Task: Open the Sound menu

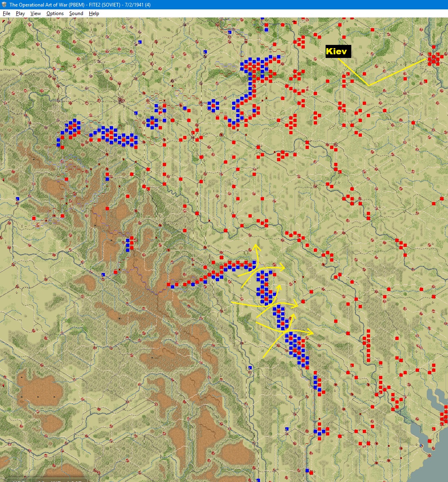Action: point(76,13)
